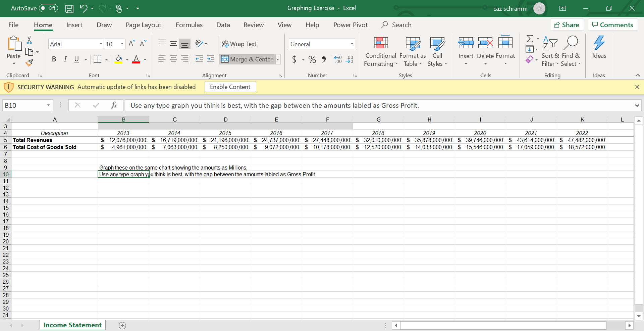This screenshot has height=331, width=644.
Task: Click the AutoSum sigma icon
Action: pos(529,39)
